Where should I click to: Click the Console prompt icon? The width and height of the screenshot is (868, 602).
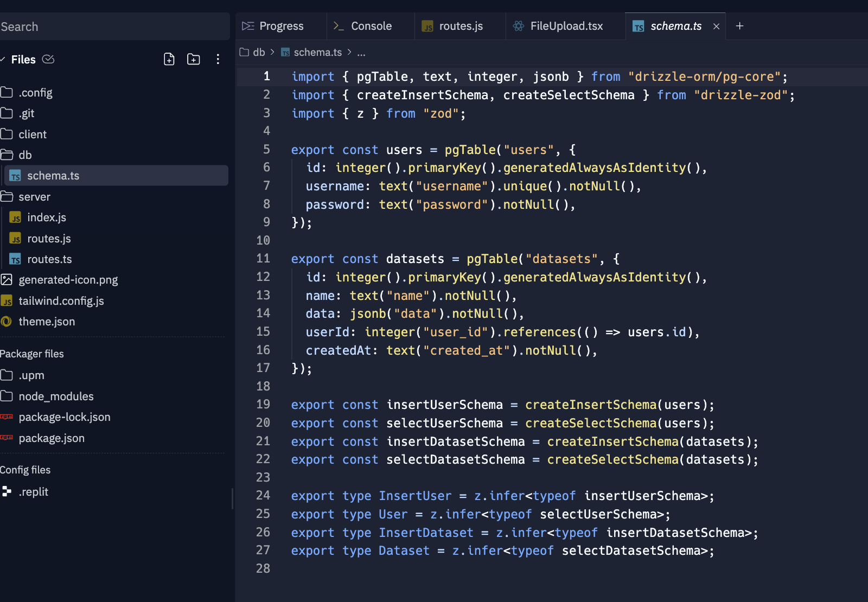point(339,26)
